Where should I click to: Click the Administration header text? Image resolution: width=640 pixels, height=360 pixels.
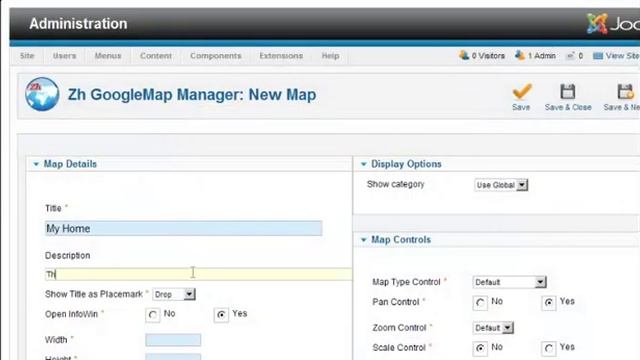(x=78, y=24)
